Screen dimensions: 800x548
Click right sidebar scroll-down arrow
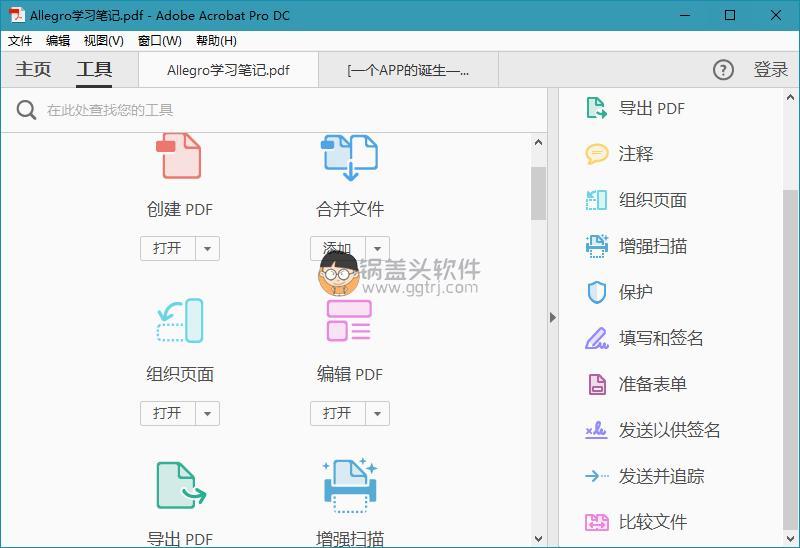pyautogui.click(x=790, y=538)
